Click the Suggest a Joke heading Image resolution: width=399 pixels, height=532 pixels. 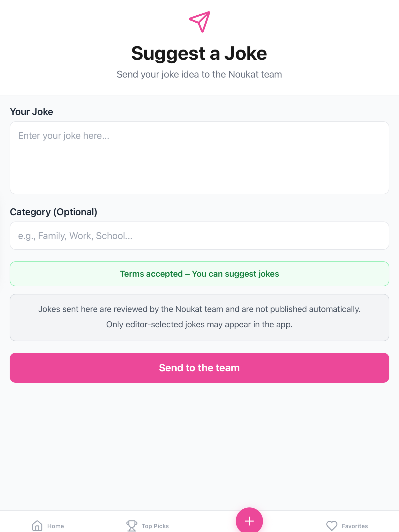coord(199,53)
